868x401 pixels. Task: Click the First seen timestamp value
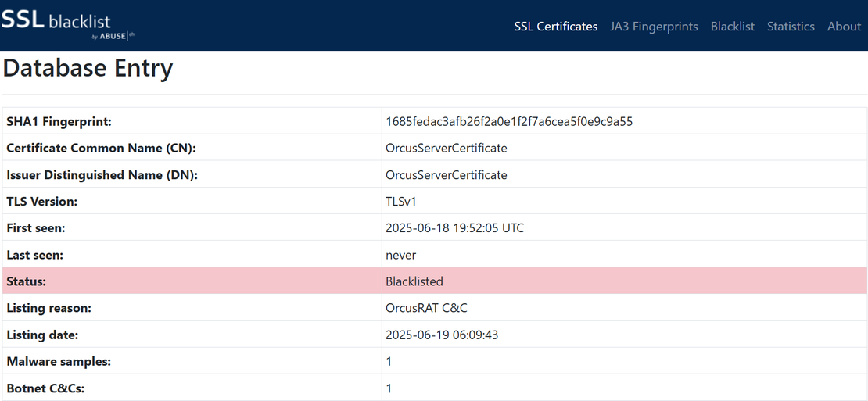[x=454, y=228]
